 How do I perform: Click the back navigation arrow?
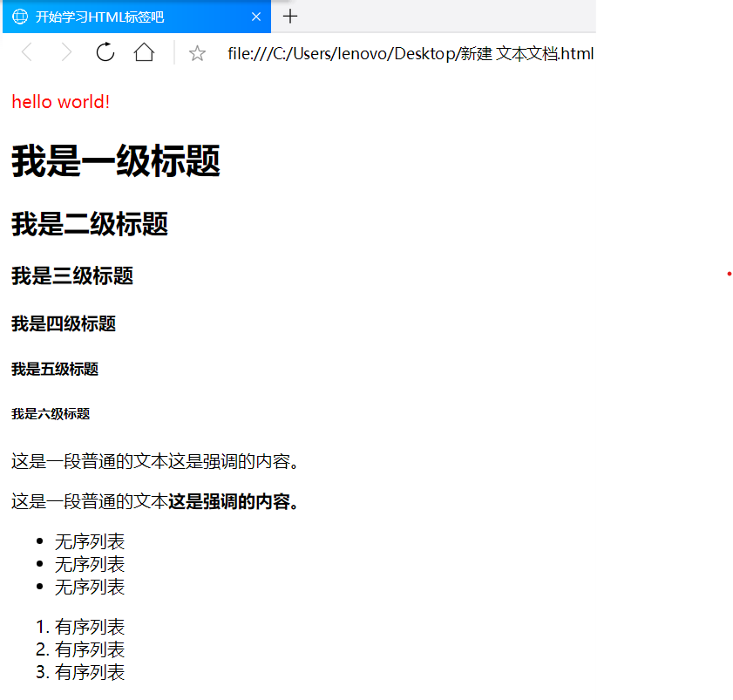coord(26,53)
